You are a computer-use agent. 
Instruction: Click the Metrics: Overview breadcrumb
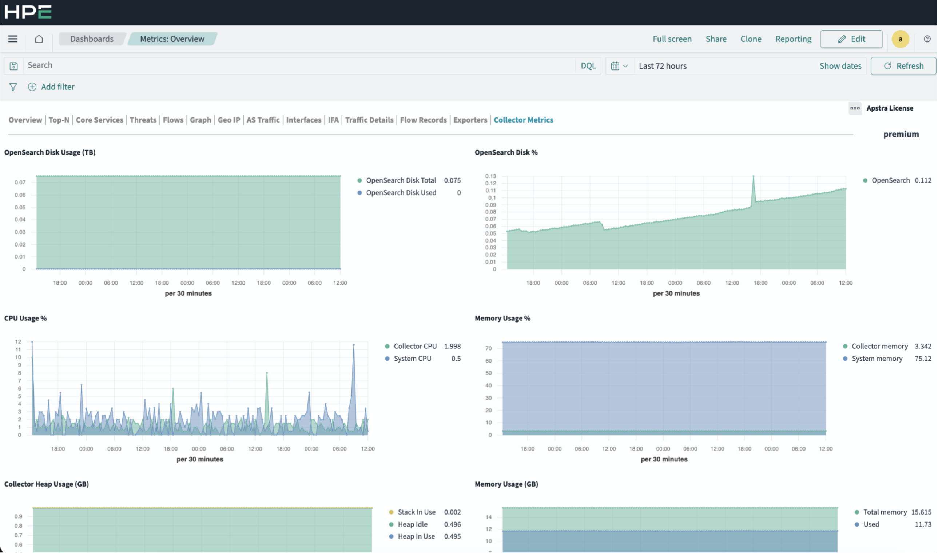tap(172, 39)
